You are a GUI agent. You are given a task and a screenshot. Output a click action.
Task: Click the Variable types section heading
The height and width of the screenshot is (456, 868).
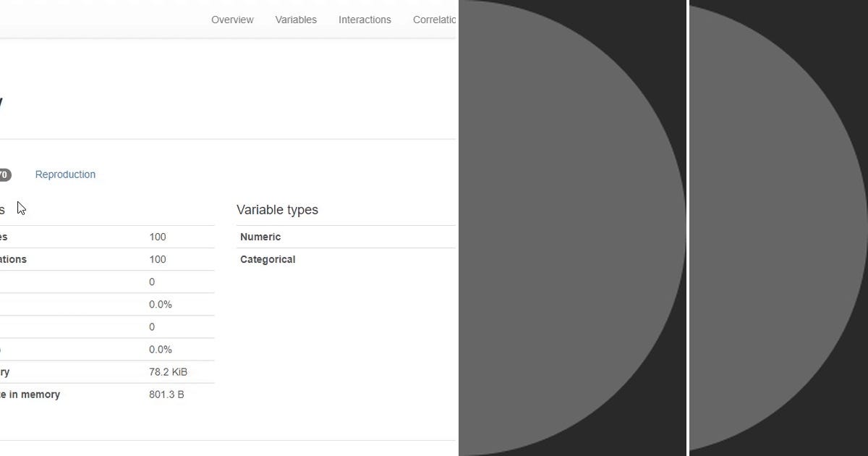pos(277,210)
